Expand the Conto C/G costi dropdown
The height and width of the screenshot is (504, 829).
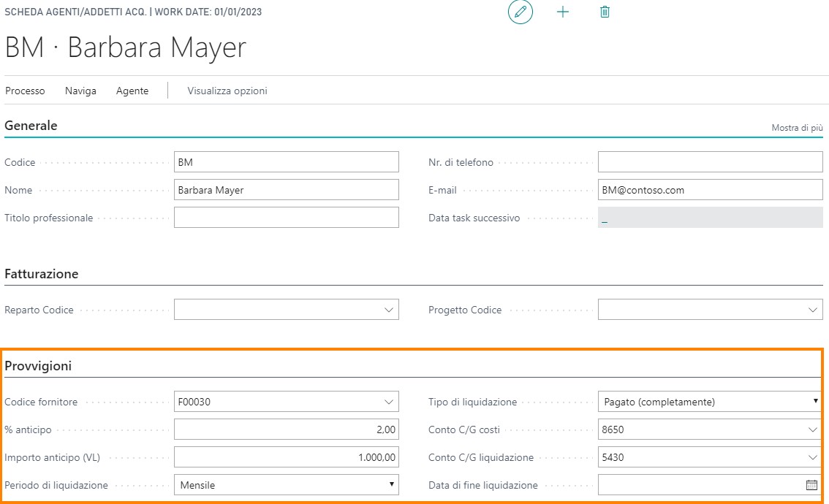tap(813, 429)
